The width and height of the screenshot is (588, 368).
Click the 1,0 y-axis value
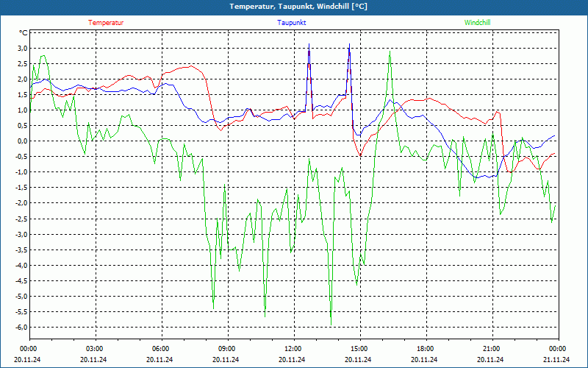[23, 110]
